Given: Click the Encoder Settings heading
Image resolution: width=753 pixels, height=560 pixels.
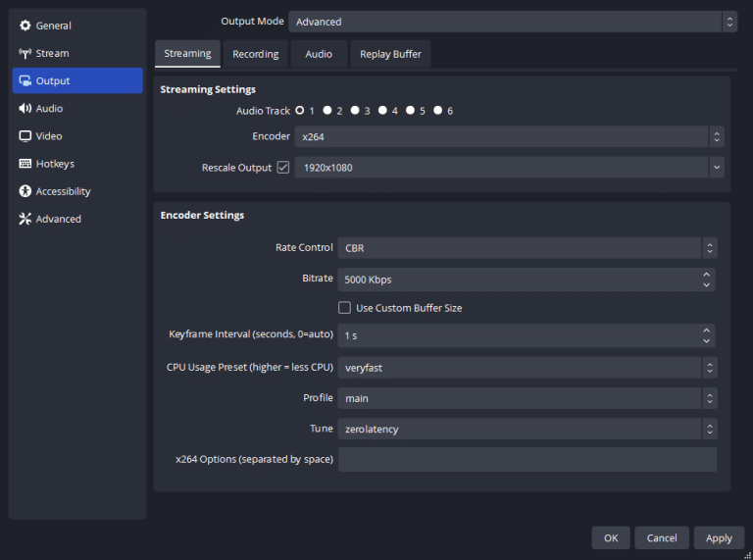Looking at the screenshot, I should click(x=202, y=215).
